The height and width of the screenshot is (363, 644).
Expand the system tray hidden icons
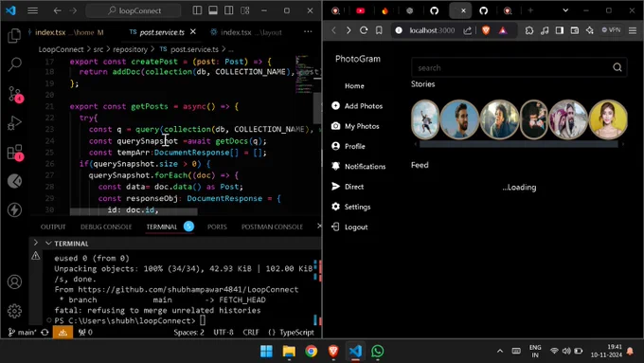[500, 351]
